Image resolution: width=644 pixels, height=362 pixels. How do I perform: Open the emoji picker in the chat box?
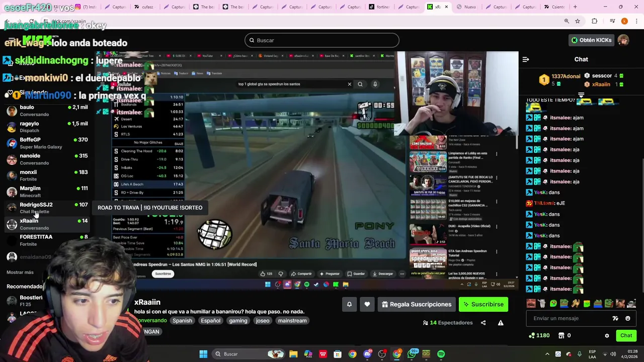pyautogui.click(x=627, y=318)
